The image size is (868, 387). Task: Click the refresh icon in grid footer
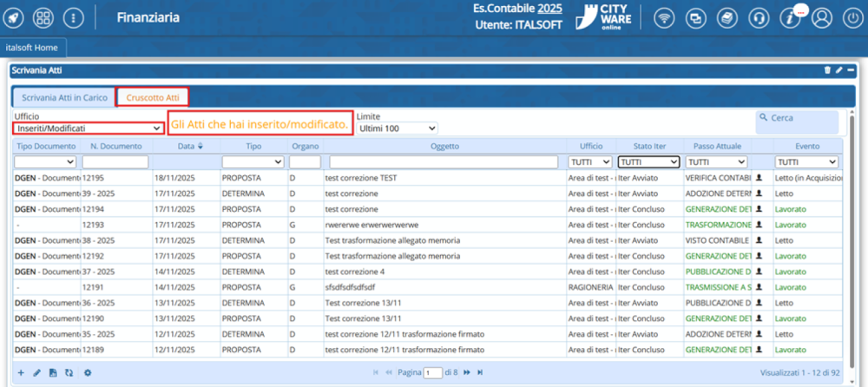coord(69,372)
